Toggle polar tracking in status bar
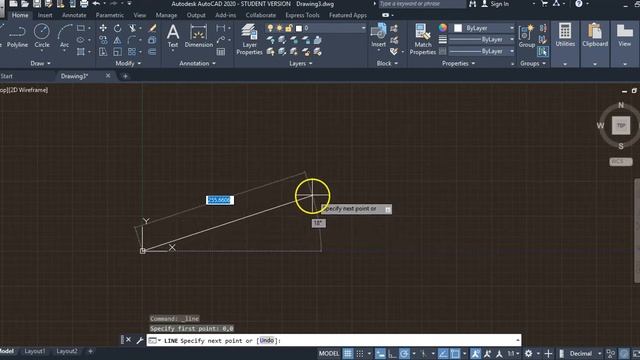640x360 pixels. tap(404, 353)
